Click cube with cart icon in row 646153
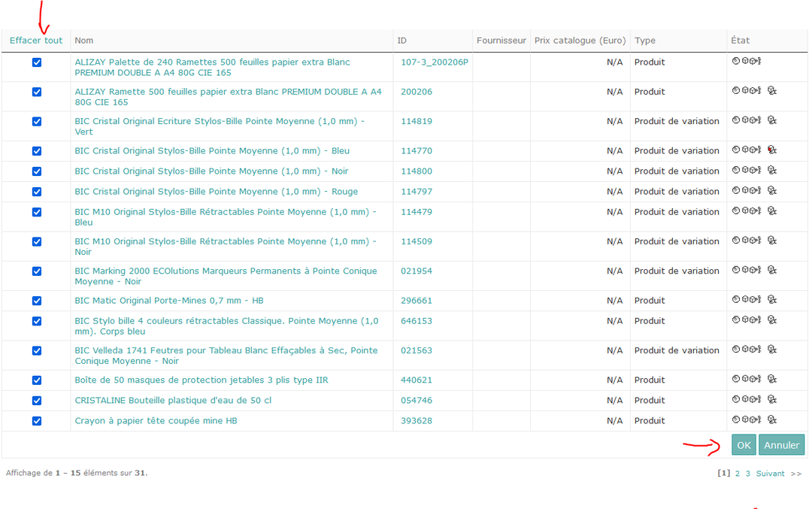 pos(772,320)
